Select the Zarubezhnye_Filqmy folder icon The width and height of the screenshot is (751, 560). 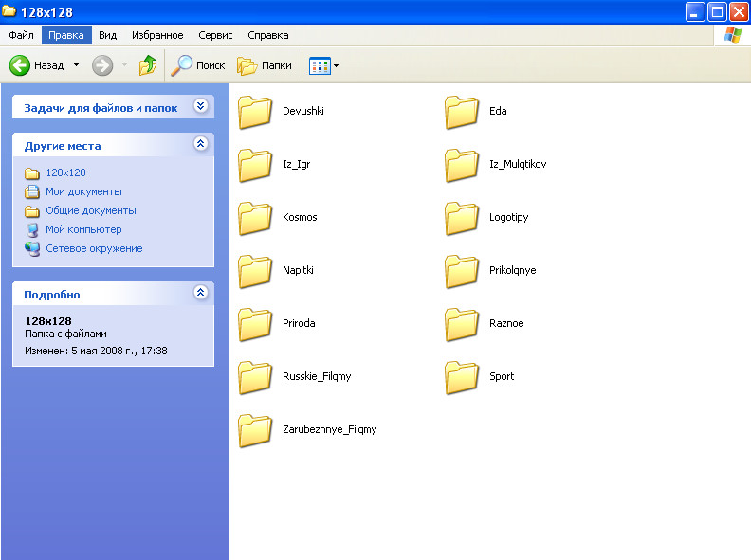(x=255, y=430)
